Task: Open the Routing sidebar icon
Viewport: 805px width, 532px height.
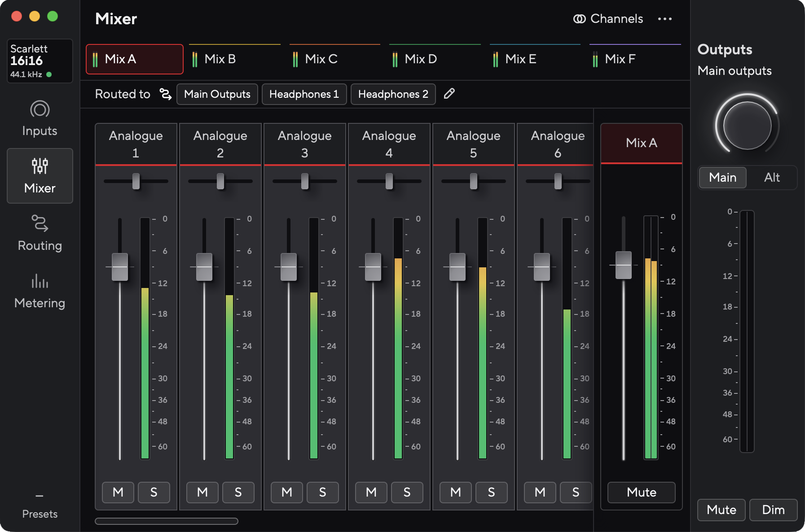Action: tap(40, 233)
